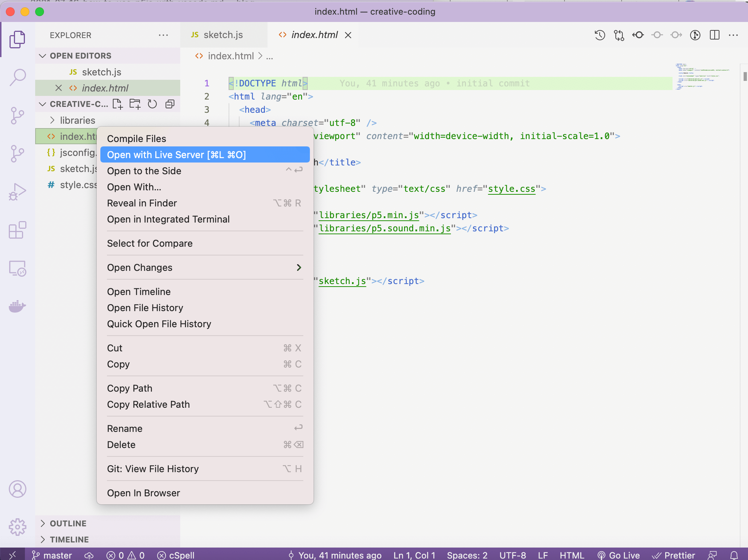Choose Open with Live Server
This screenshot has height=560, width=748.
[x=177, y=155]
